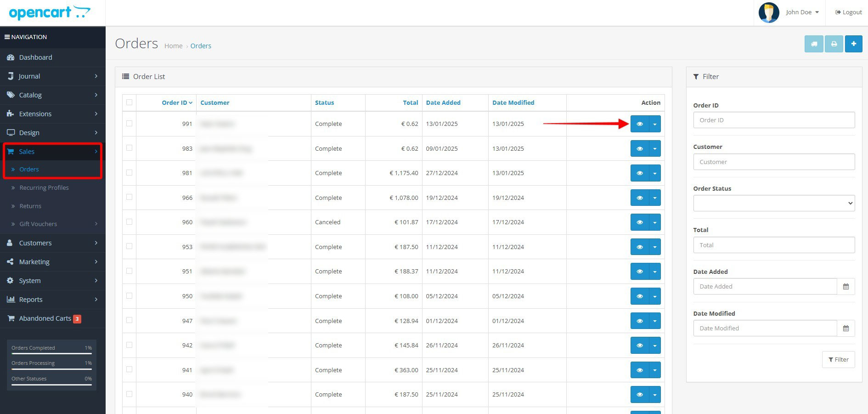The image size is (868, 414).
Task: View order 951 with the eye button
Action: (x=640, y=272)
